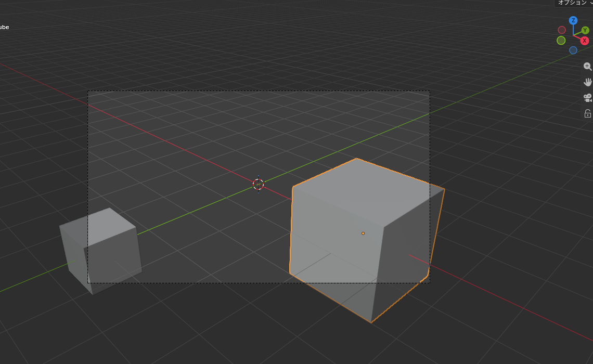Toggle the open padlock view lock icon
The image size is (593, 364).
587,113
